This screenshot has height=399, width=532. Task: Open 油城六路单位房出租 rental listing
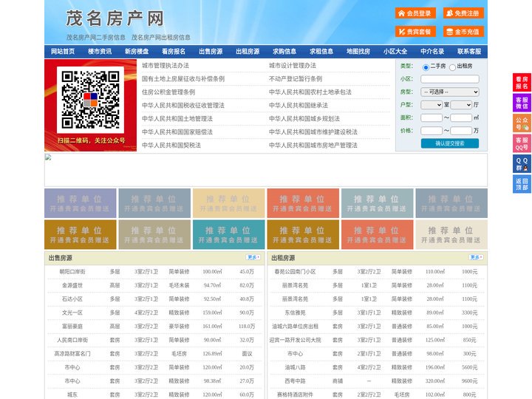(295, 326)
